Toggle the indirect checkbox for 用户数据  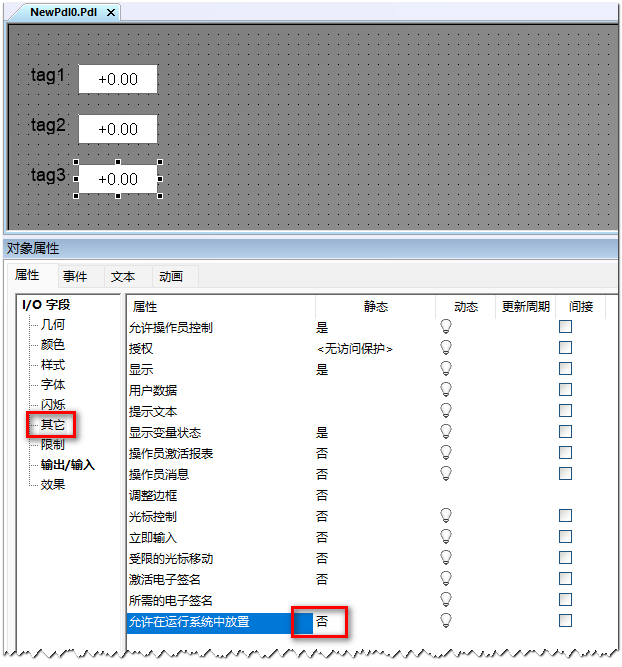click(565, 390)
